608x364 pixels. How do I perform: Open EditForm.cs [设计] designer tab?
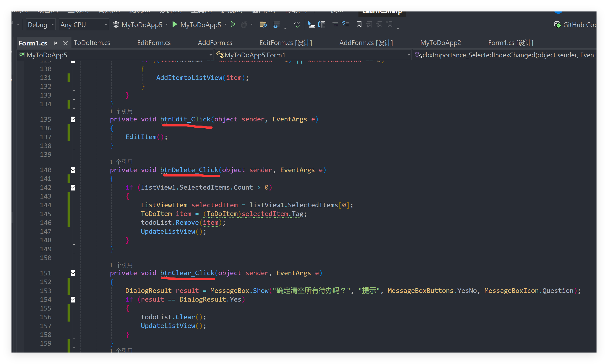(286, 43)
